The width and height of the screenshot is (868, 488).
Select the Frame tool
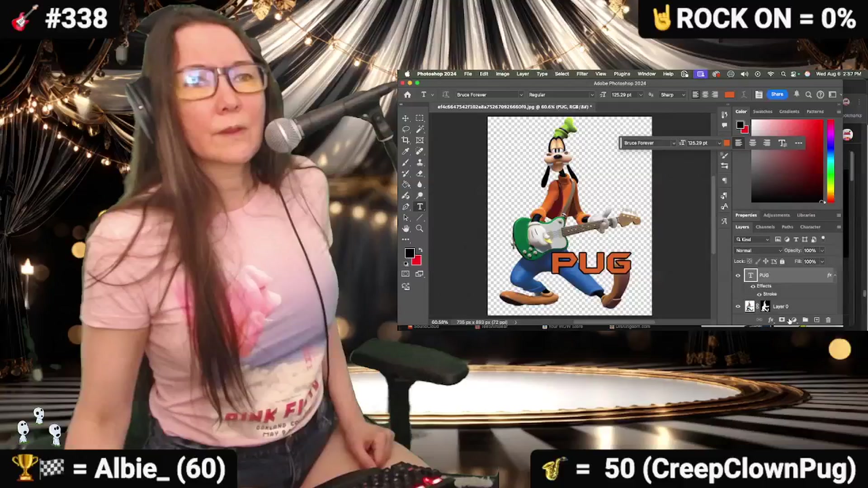[420, 141]
